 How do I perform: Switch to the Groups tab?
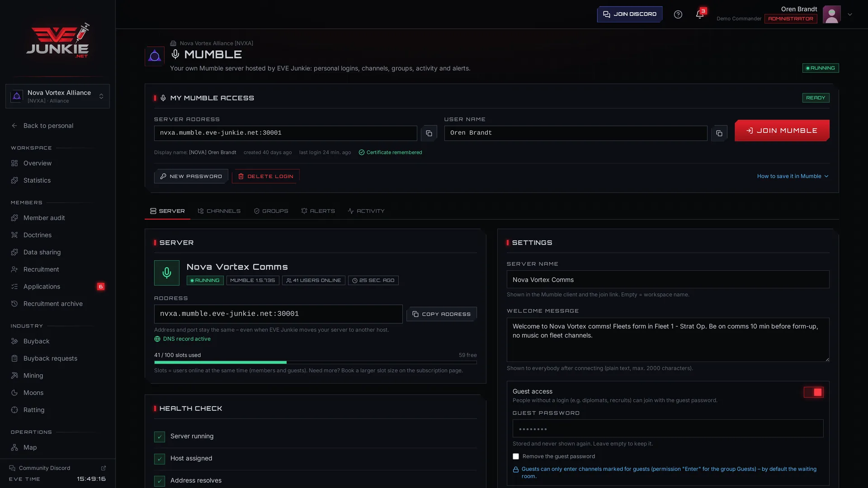[271, 211]
